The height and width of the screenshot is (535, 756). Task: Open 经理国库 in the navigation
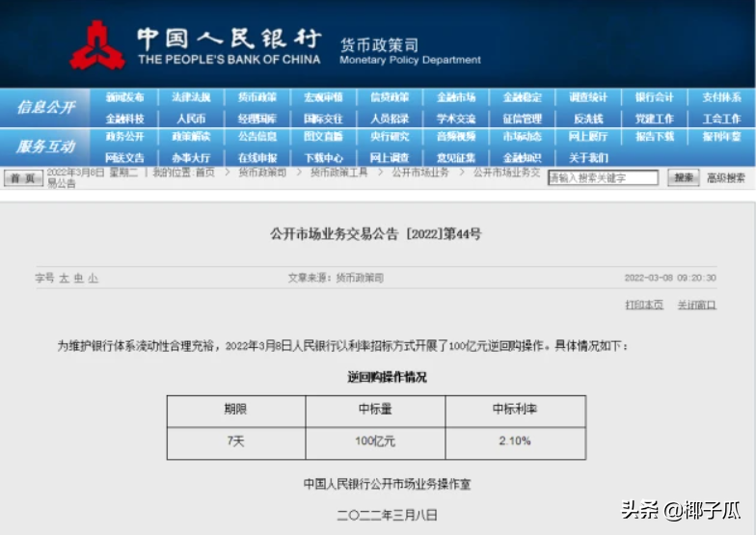pyautogui.click(x=256, y=119)
